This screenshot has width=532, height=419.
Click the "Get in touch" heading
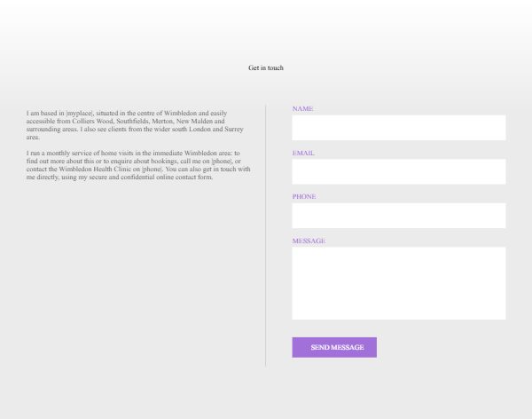(266, 68)
